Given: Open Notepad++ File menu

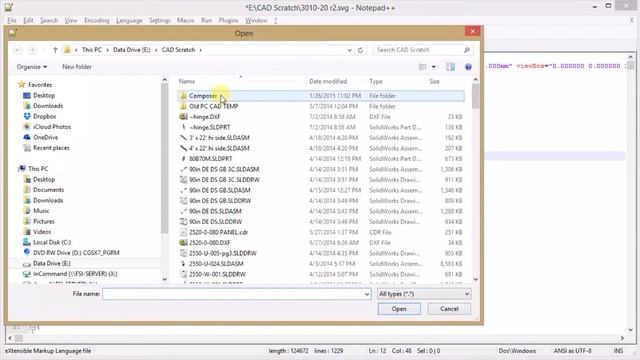Looking at the screenshot, I should point(12,20).
